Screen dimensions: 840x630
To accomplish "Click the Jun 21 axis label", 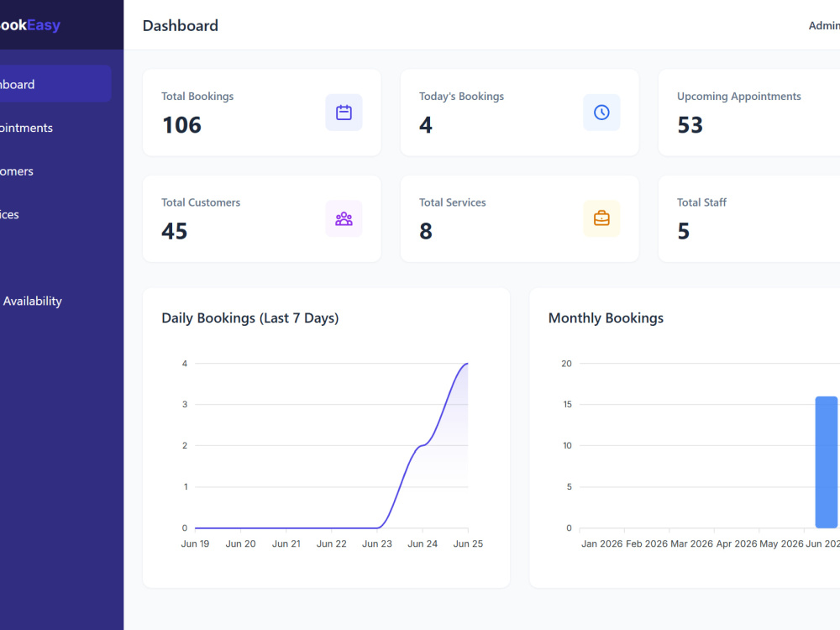I will 286,543.
